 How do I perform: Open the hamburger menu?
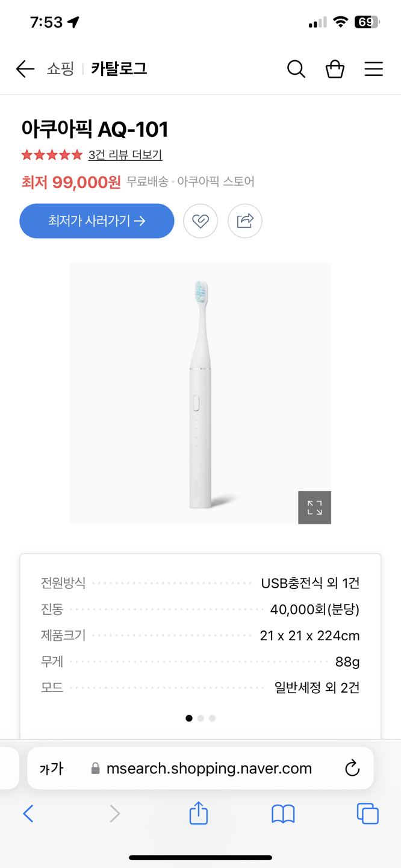point(373,69)
